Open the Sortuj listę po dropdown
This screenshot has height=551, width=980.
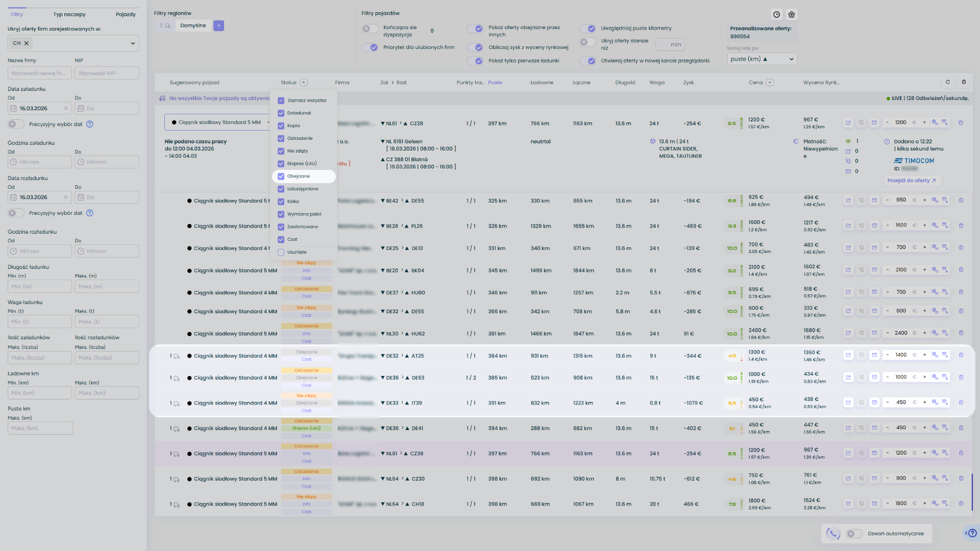(762, 59)
